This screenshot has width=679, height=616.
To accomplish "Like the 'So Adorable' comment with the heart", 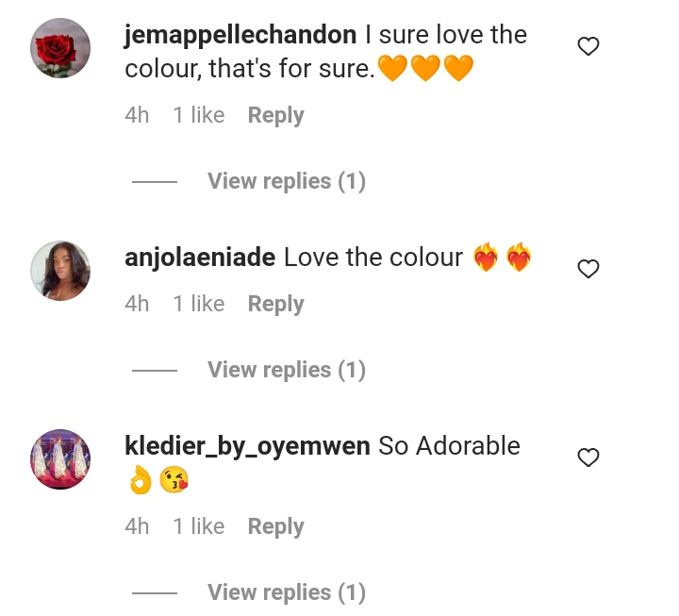I will (588, 458).
